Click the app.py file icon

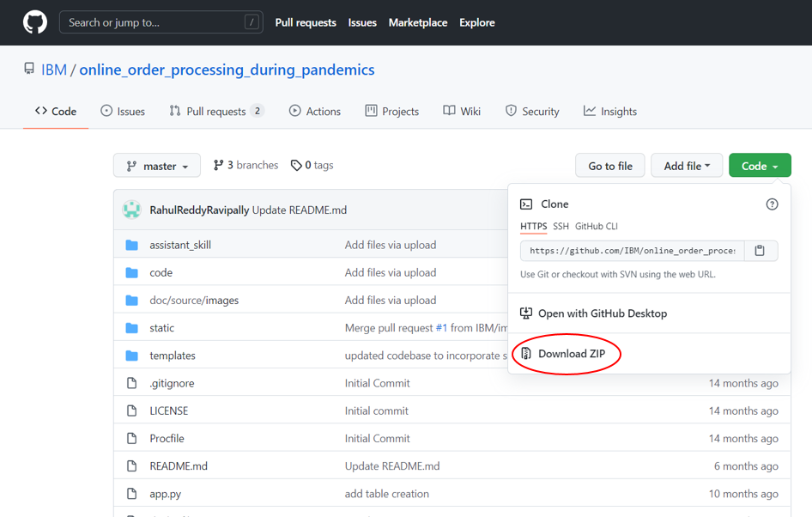pyautogui.click(x=132, y=494)
